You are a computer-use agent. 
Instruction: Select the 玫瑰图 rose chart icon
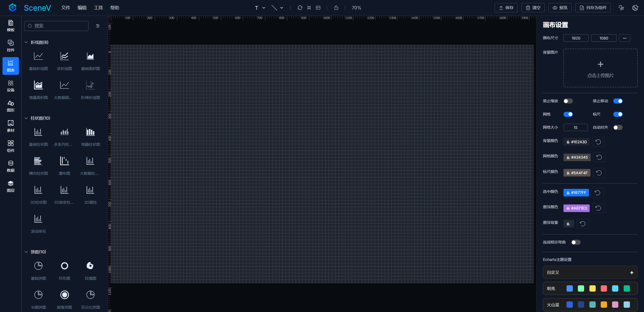(x=90, y=266)
